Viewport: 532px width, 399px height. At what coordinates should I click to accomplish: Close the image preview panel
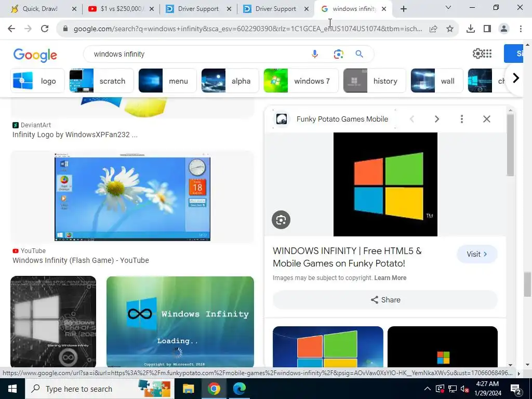click(x=487, y=119)
